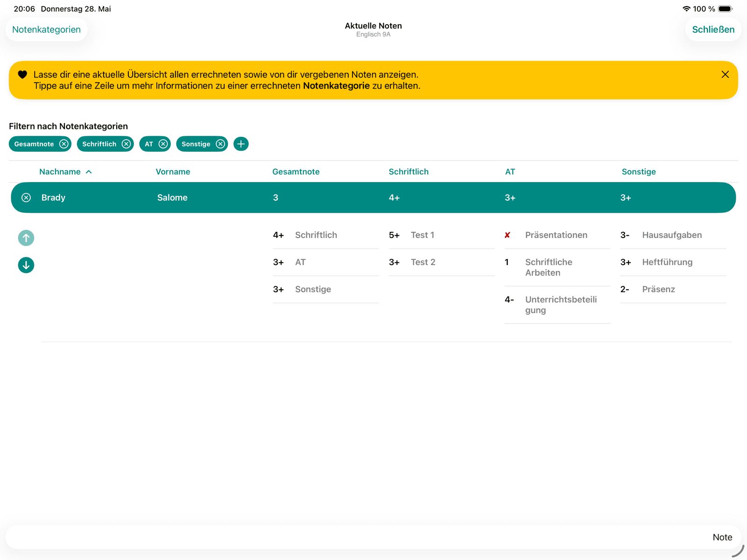The image size is (747, 560).
Task: Toggle sort order on Nachname column
Action: click(65, 172)
